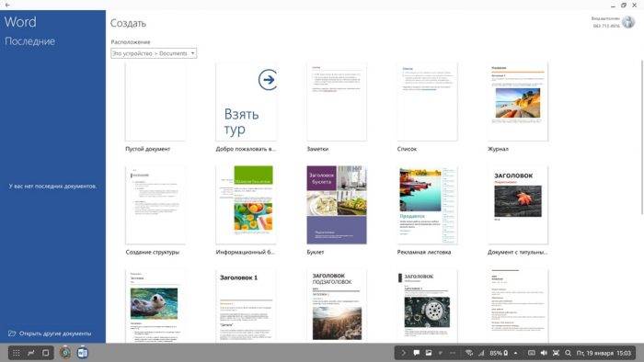The width and height of the screenshot is (644, 362).
Task: Click the keyboard icon in the tray
Action: (531, 353)
